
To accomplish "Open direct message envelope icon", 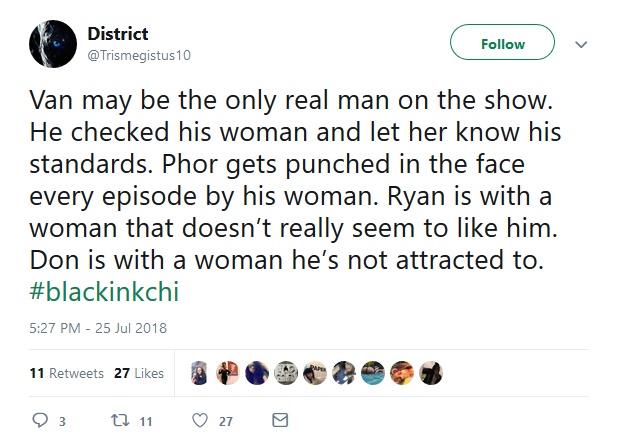I will (x=280, y=420).
